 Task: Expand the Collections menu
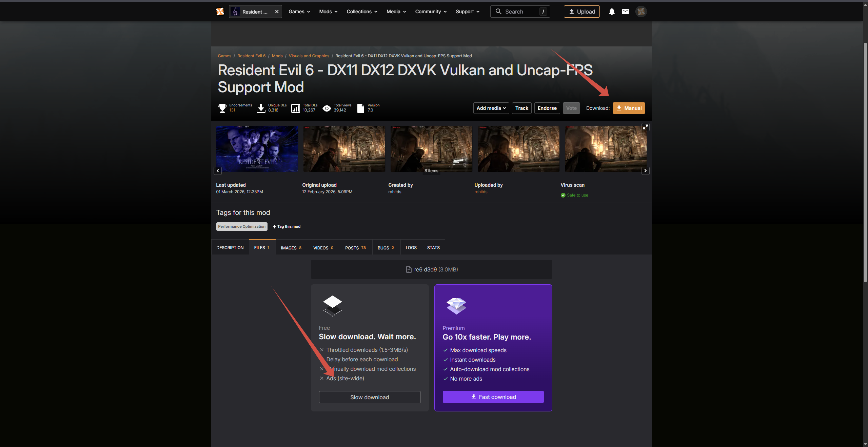[x=362, y=12]
